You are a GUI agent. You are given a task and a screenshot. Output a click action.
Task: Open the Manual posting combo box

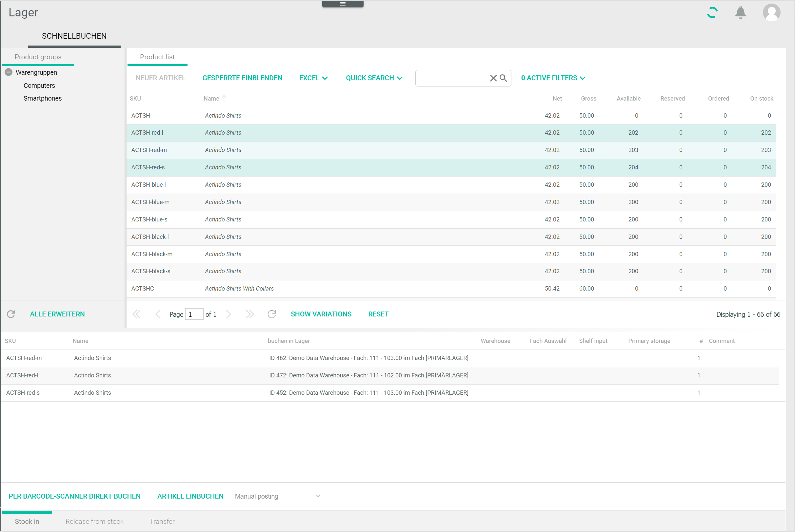coord(278,496)
